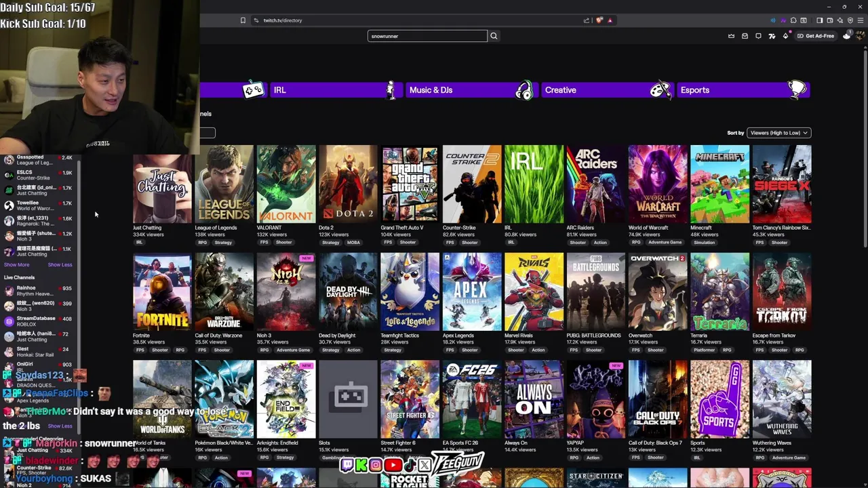Open Brave Rewards triangle icon

point(610,20)
